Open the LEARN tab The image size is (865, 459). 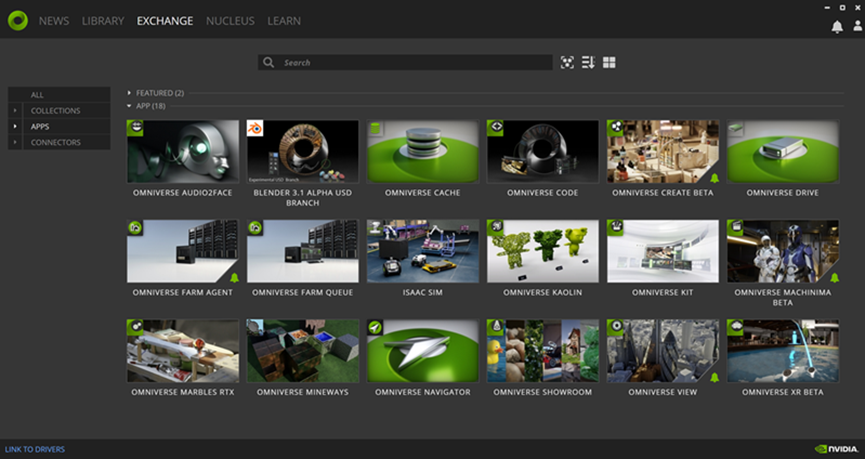[284, 21]
